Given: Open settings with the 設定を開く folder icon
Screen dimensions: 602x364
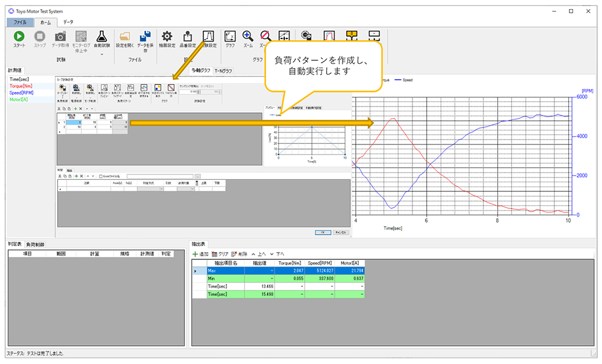Looking at the screenshot, I should coord(125,37).
